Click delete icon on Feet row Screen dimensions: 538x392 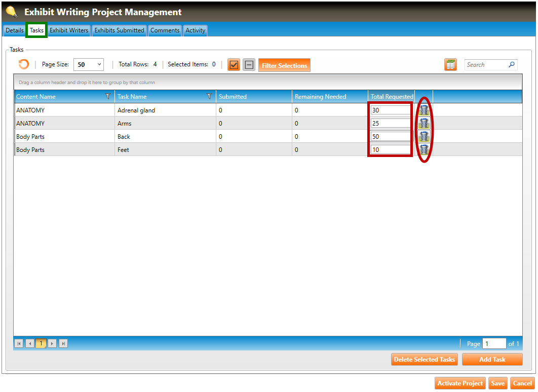coord(424,149)
